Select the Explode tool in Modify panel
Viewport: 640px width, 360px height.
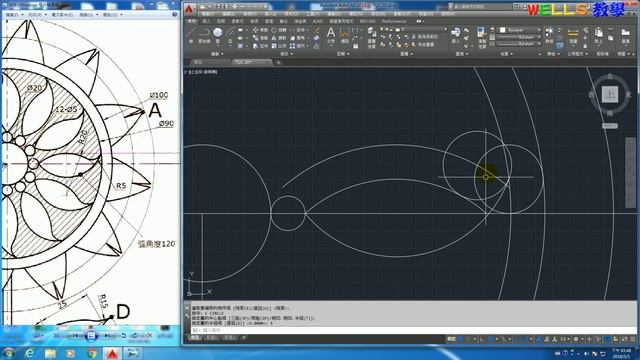pyautogui.click(x=316, y=38)
